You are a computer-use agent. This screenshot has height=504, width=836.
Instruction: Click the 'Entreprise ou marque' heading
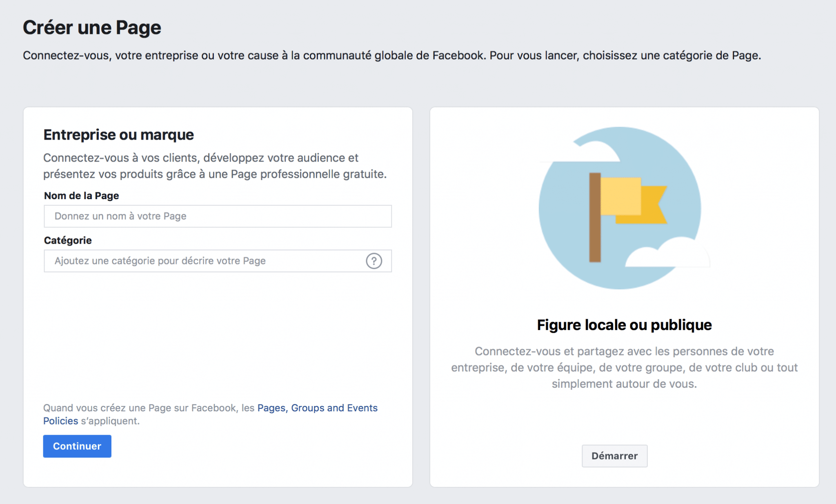point(118,135)
